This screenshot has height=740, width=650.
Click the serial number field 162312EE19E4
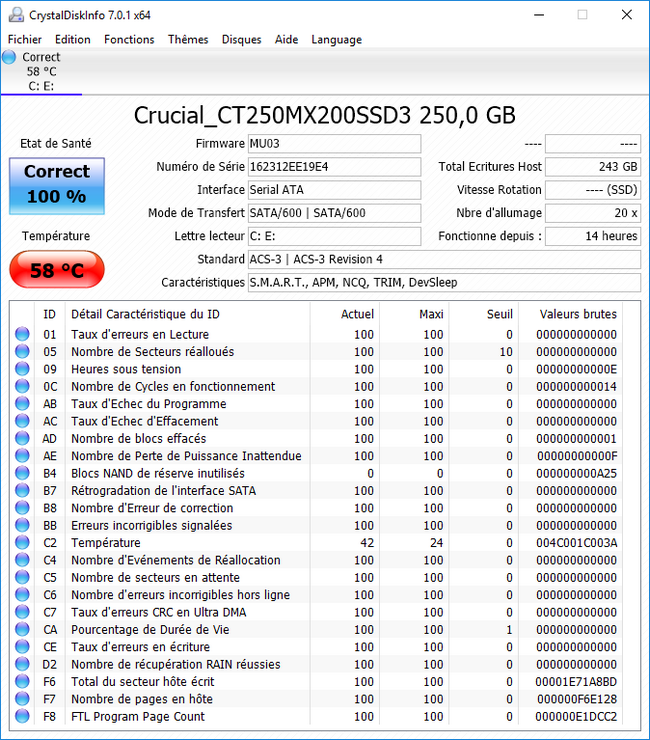[335, 167]
